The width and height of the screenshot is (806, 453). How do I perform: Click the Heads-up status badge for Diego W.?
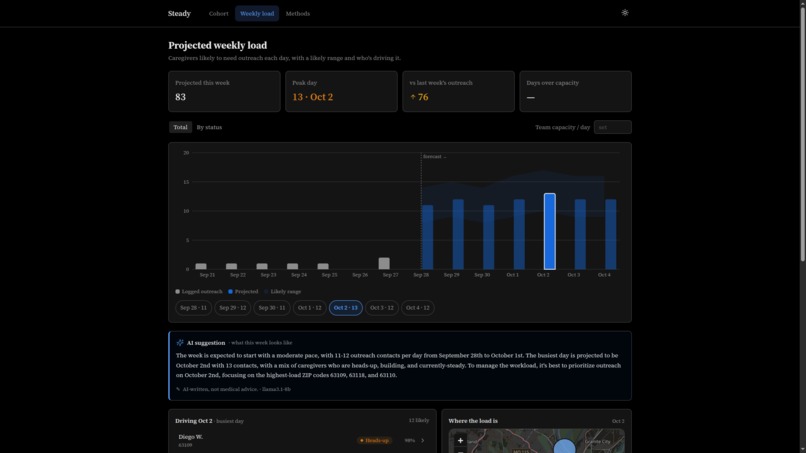[374, 441]
